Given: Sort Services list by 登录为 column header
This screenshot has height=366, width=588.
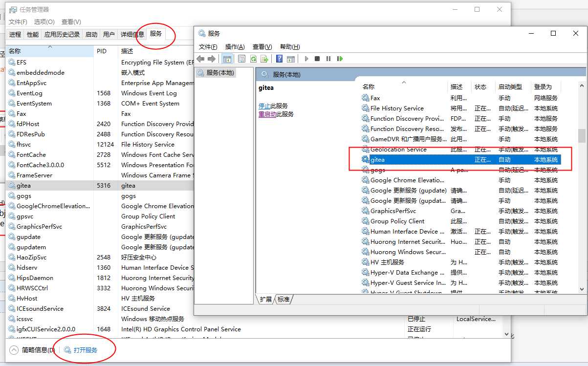Looking at the screenshot, I should pos(545,86).
